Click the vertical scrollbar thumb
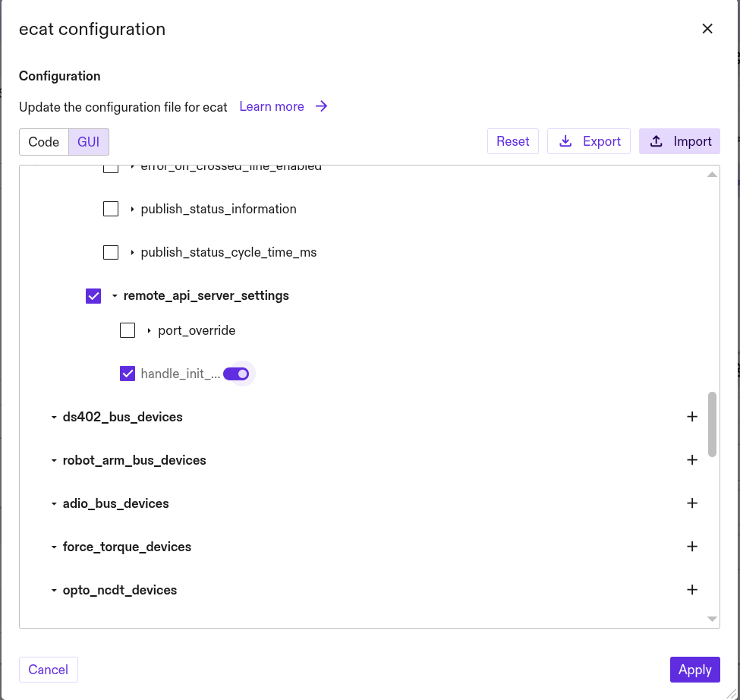740x700 pixels. (711, 423)
